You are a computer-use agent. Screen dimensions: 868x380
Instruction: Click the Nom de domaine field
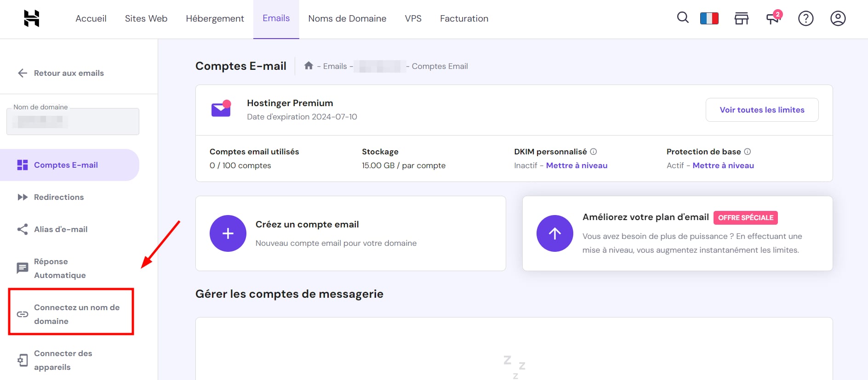pos(73,122)
